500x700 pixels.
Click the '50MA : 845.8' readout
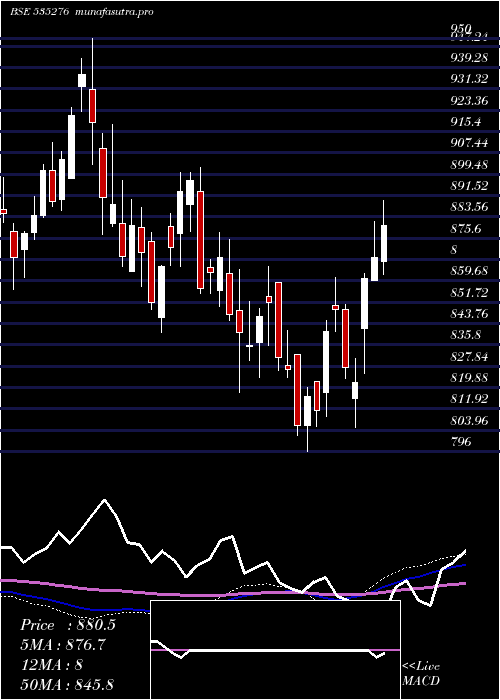click(x=66, y=684)
